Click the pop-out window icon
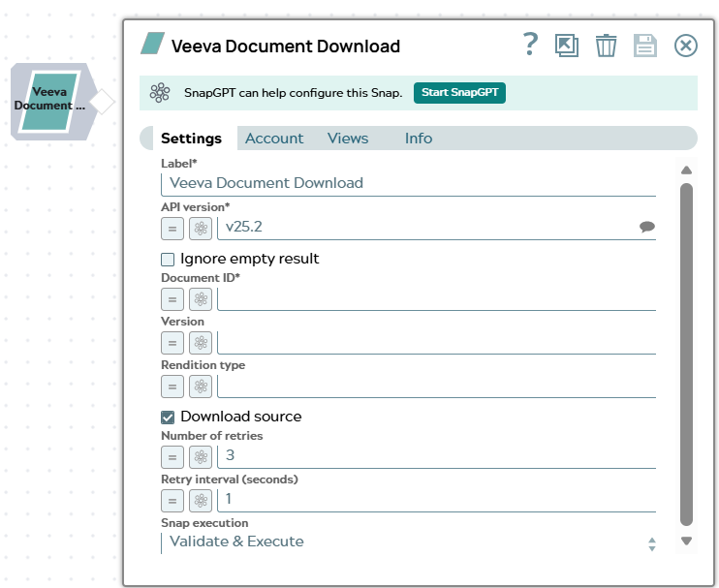Viewport: 719px width, 588px height. coord(567,46)
